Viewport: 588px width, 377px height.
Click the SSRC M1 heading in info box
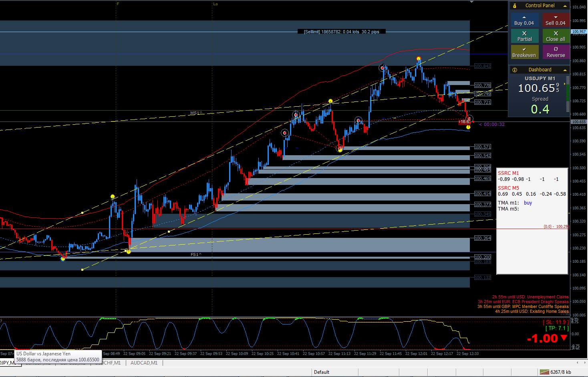pos(508,173)
